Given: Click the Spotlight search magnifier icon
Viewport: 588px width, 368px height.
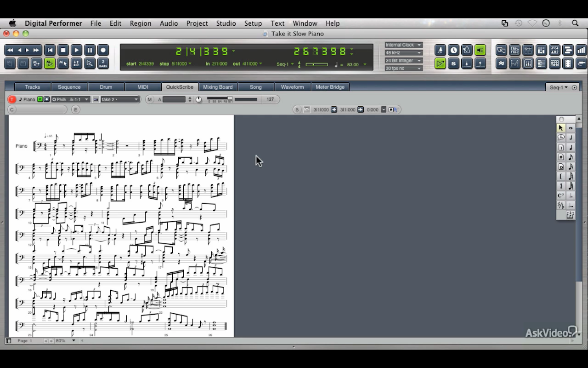Looking at the screenshot, I should pyautogui.click(x=575, y=23).
